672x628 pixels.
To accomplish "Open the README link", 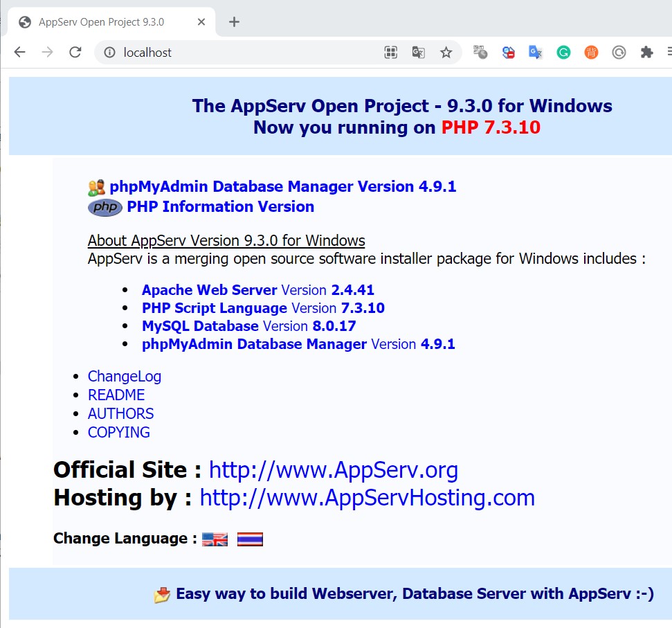I will coord(116,395).
